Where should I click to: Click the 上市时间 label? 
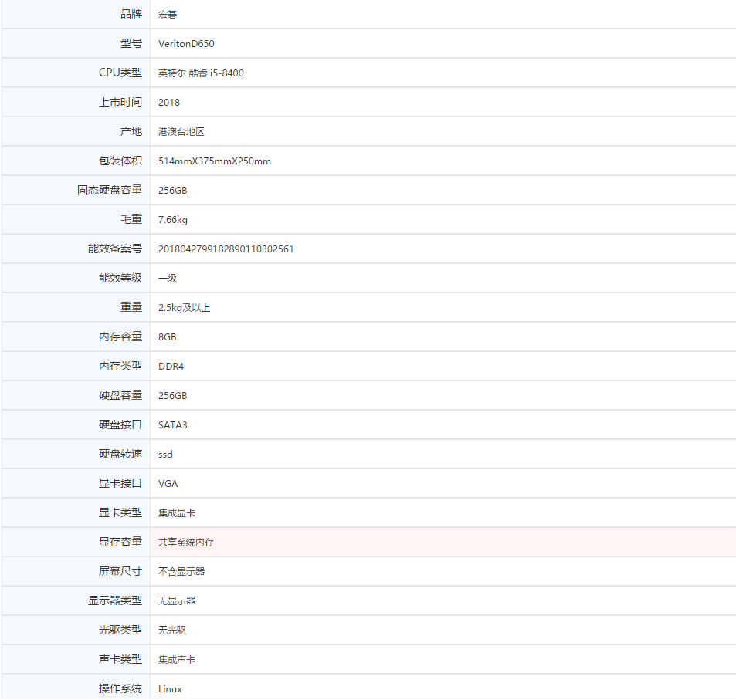[x=120, y=103]
